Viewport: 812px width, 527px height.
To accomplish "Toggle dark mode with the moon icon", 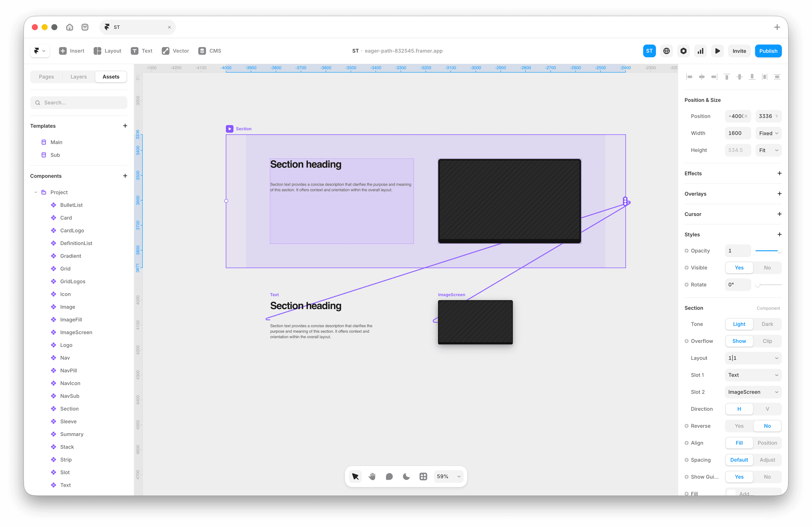I will (x=406, y=476).
